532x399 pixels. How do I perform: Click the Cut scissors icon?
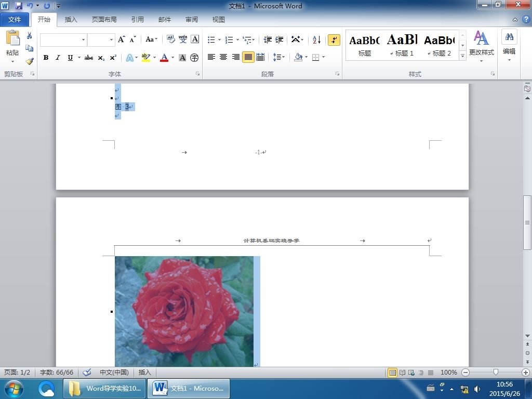[x=30, y=36]
